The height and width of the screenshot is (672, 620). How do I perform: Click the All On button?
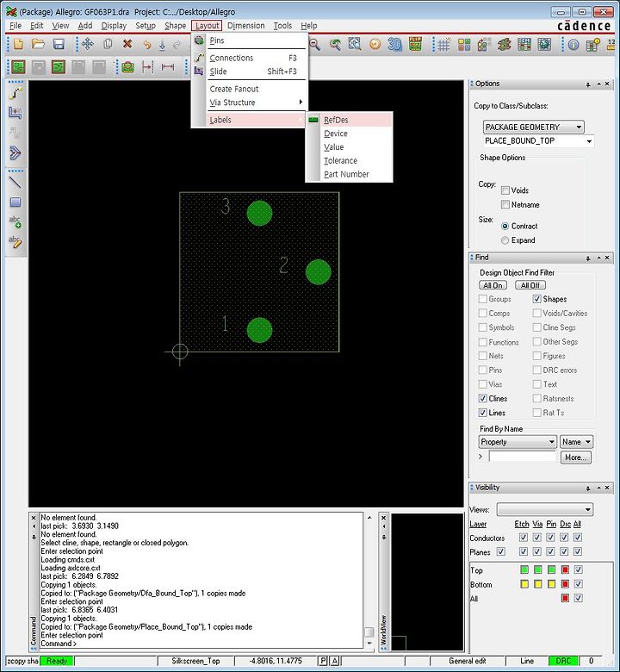(x=493, y=285)
